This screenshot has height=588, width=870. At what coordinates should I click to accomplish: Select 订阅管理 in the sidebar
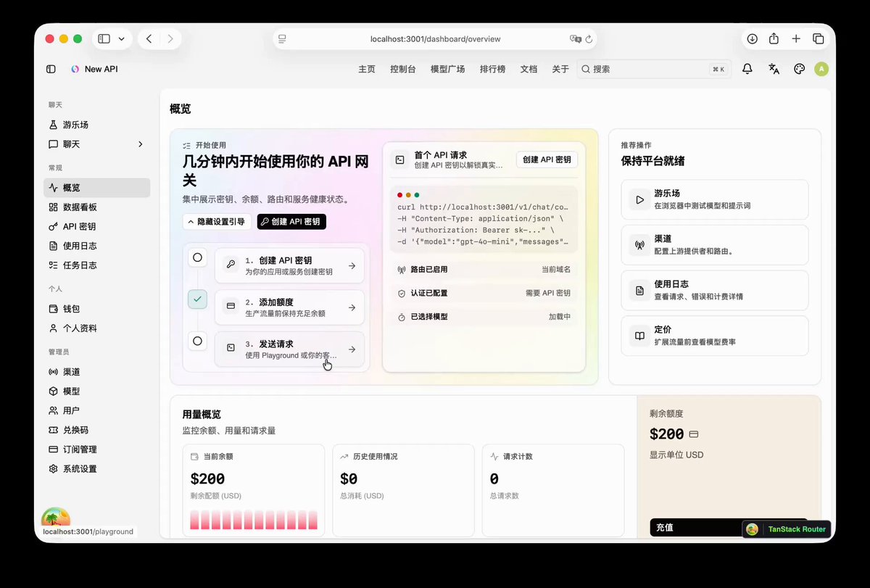[x=96, y=450]
